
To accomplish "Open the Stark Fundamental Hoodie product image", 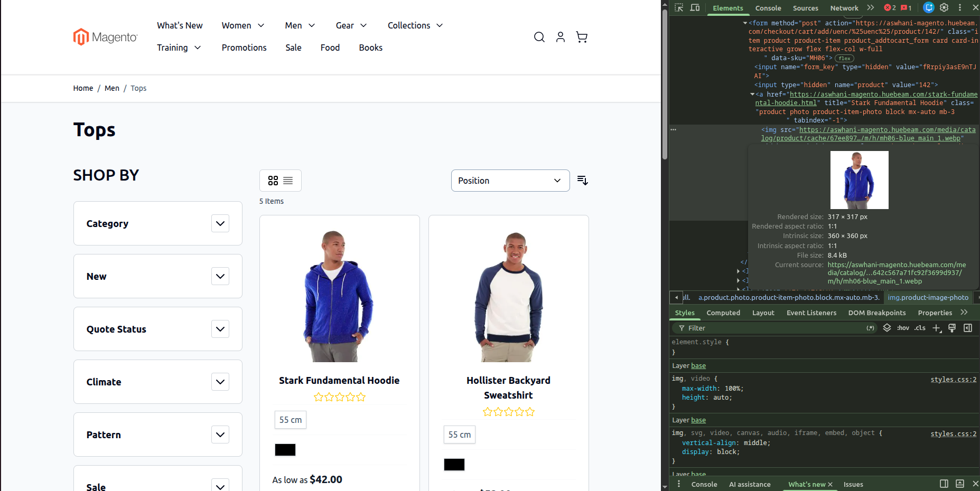I will [339, 296].
